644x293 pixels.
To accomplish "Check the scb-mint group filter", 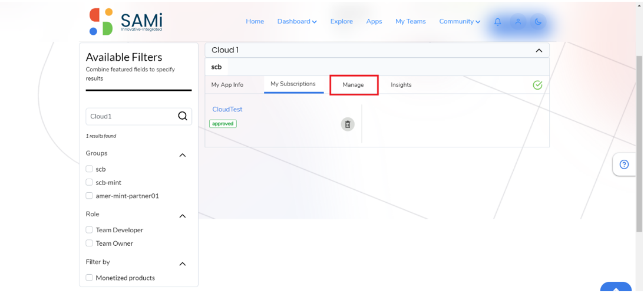I will (89, 182).
